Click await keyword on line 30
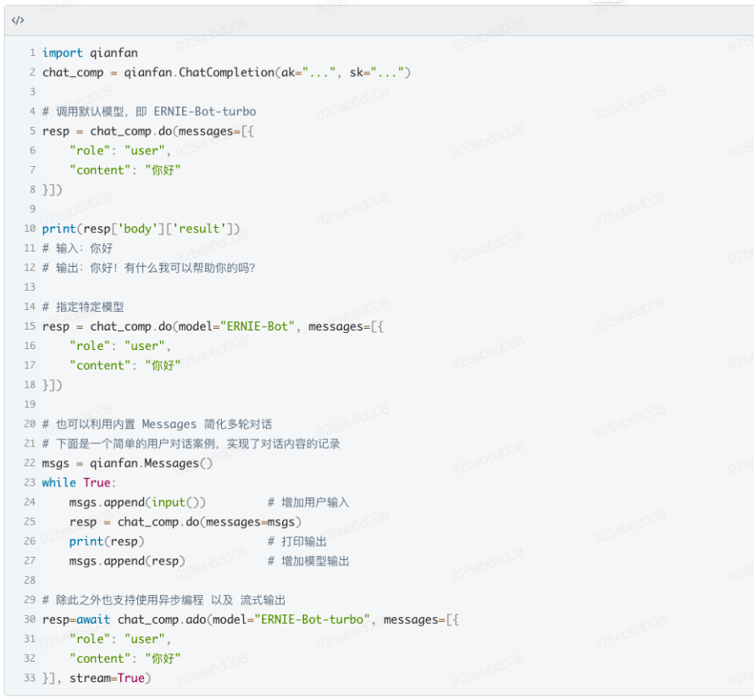Screen dimensions: 754x700 tap(93, 619)
